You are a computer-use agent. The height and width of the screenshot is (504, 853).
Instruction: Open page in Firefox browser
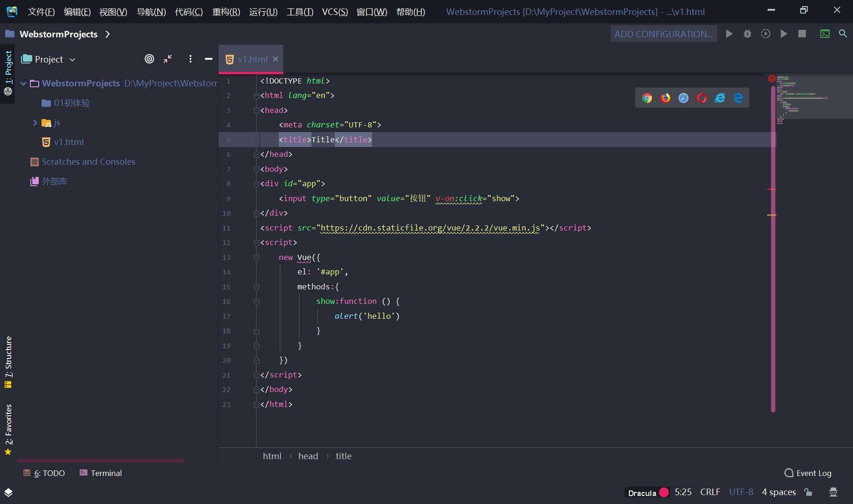point(665,98)
